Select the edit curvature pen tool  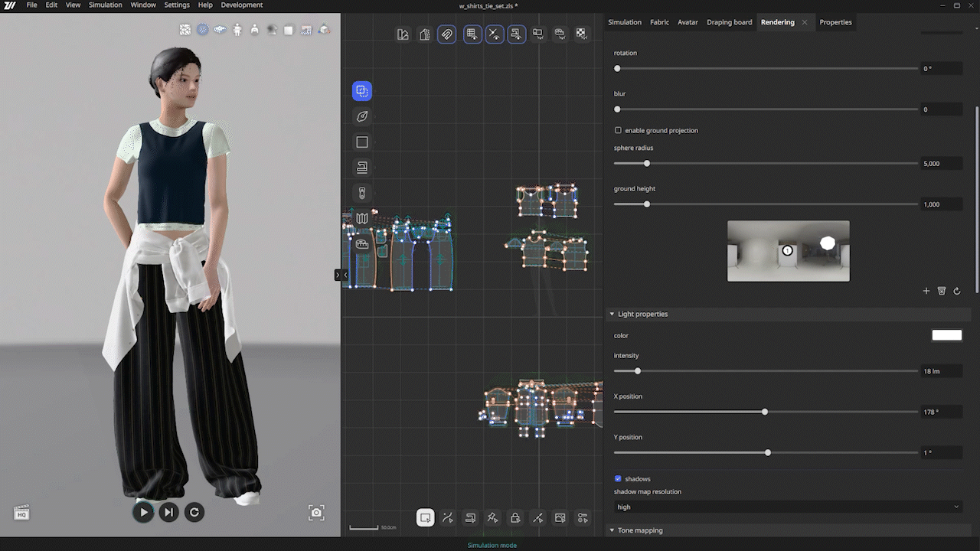tap(361, 116)
